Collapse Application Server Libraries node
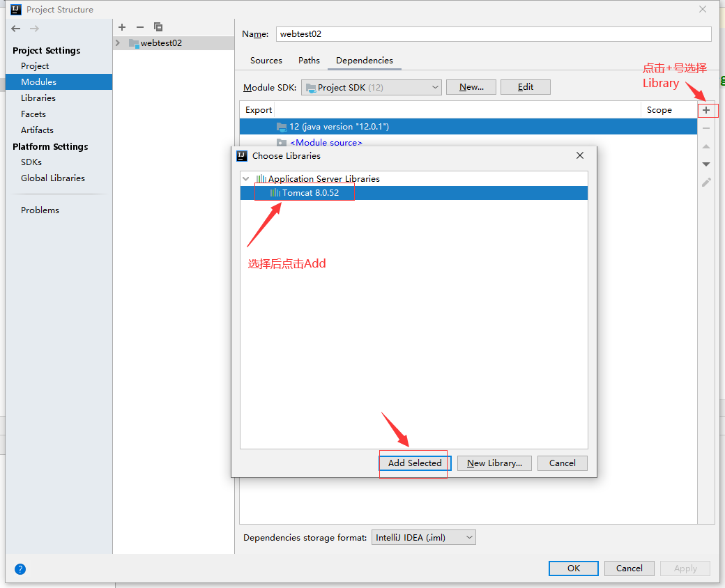The width and height of the screenshot is (725, 588). pos(246,179)
